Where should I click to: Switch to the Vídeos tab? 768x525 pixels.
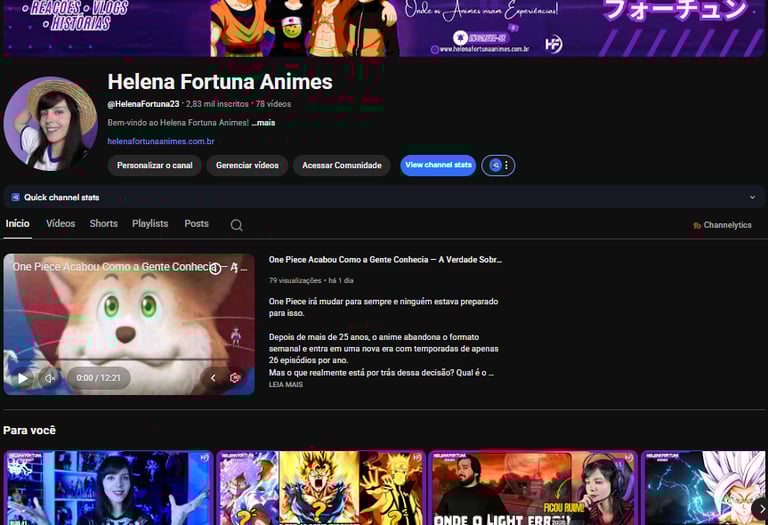pyautogui.click(x=61, y=224)
